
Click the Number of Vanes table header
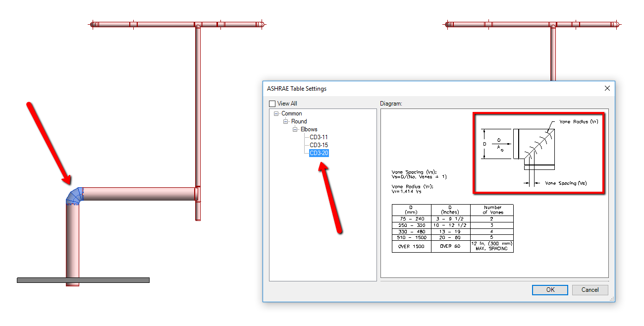[x=492, y=209]
